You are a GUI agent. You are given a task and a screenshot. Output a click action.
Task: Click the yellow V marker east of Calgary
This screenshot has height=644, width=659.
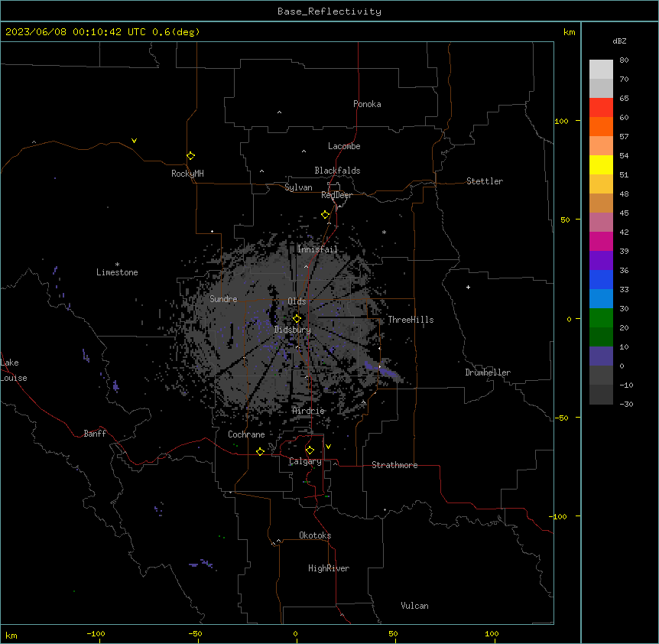tap(328, 447)
